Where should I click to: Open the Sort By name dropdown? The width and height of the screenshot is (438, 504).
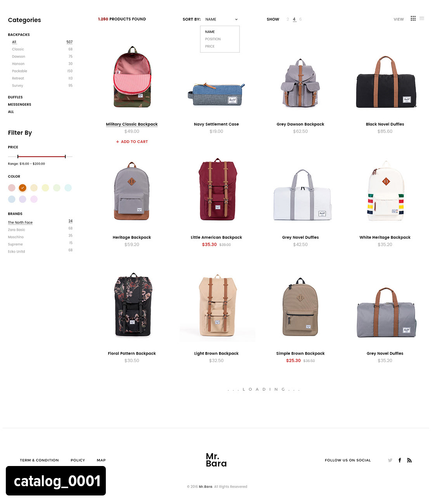point(221,19)
